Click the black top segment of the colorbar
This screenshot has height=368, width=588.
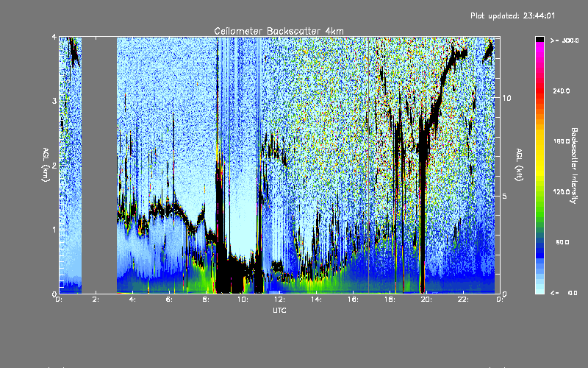(539, 40)
